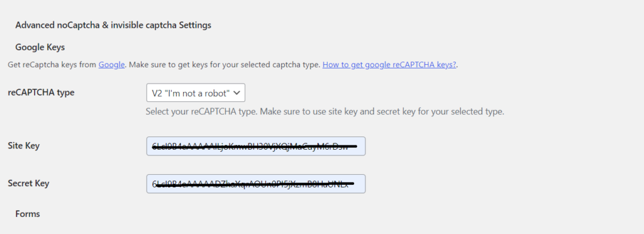Select the V2 "I'm not a robot" value text

[190, 93]
